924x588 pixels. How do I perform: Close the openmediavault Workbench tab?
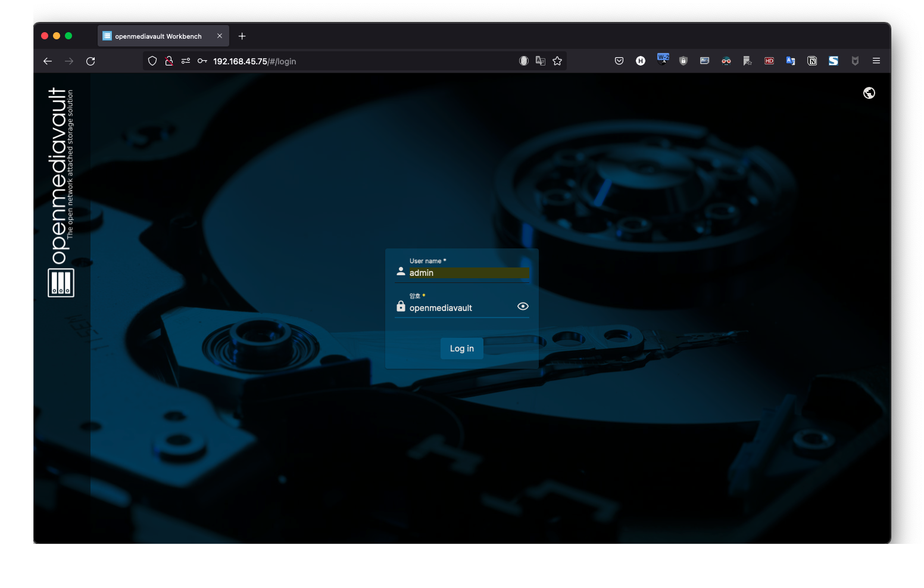click(x=220, y=36)
